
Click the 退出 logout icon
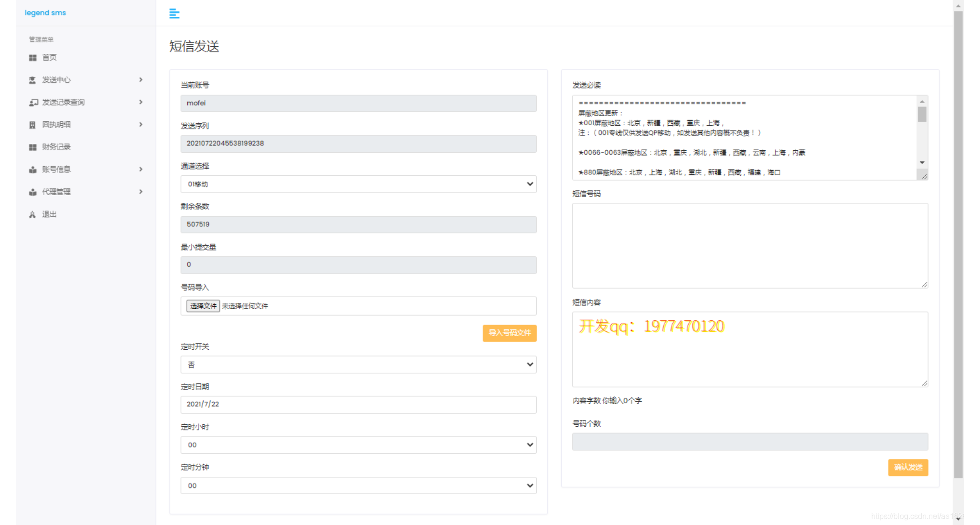coord(33,214)
